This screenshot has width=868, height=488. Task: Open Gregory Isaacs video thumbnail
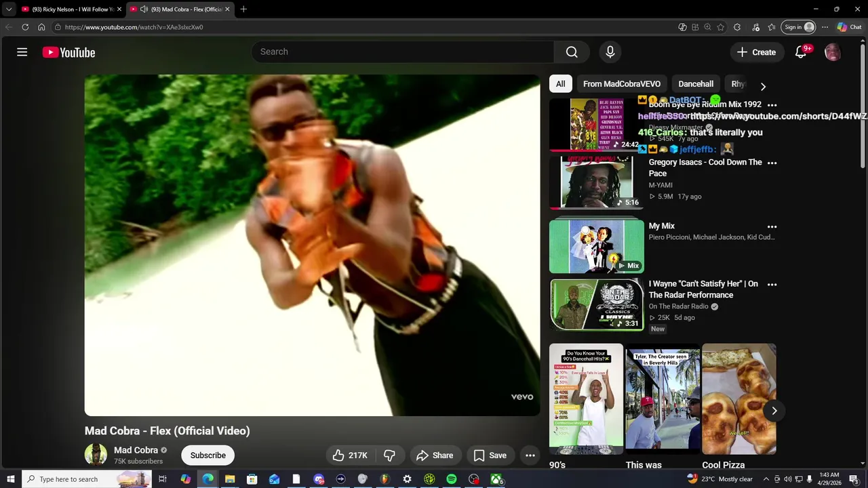click(x=597, y=182)
